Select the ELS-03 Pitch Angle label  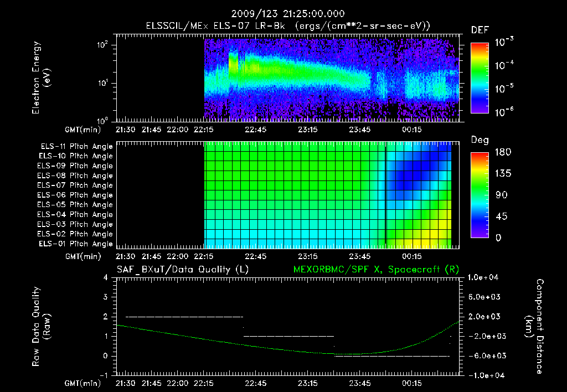click(75, 225)
